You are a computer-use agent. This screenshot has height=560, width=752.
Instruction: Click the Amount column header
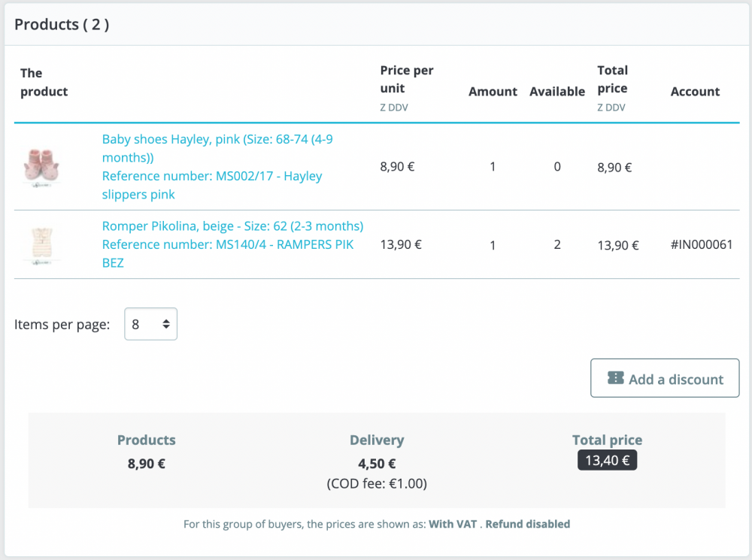click(493, 92)
